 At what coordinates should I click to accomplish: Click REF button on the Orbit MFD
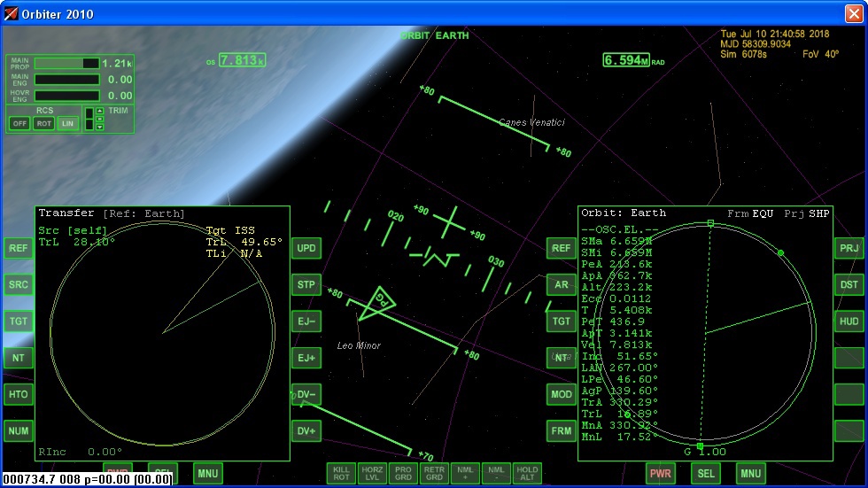coord(561,248)
